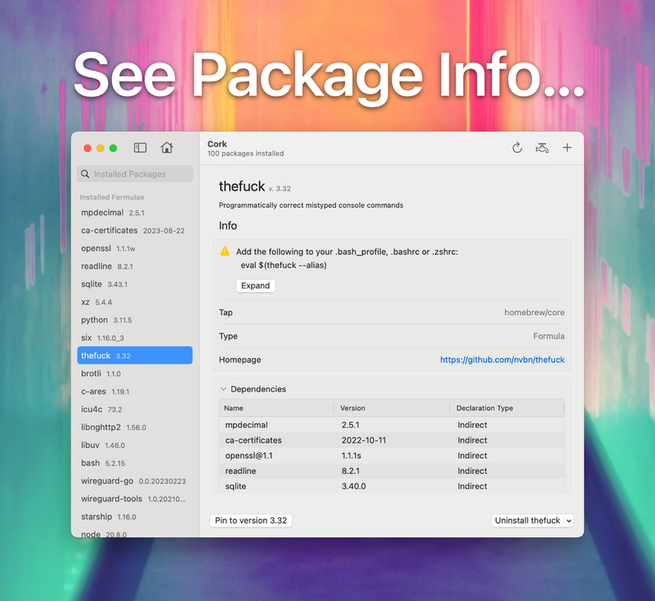Viewport: 655px width, 601px height.
Task: Select bash 5.2.15 package
Action: tap(135, 463)
